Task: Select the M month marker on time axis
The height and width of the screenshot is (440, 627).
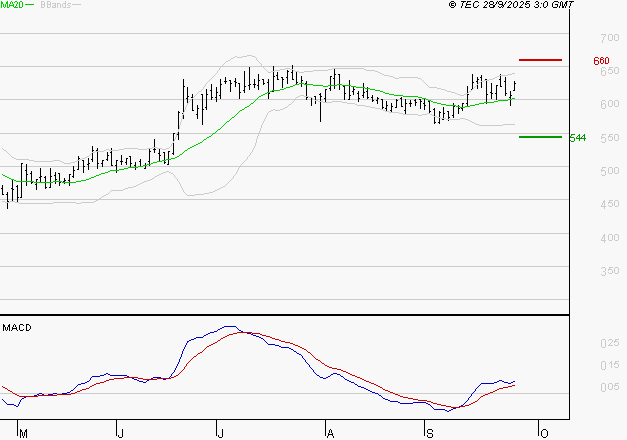Action: coord(24,432)
